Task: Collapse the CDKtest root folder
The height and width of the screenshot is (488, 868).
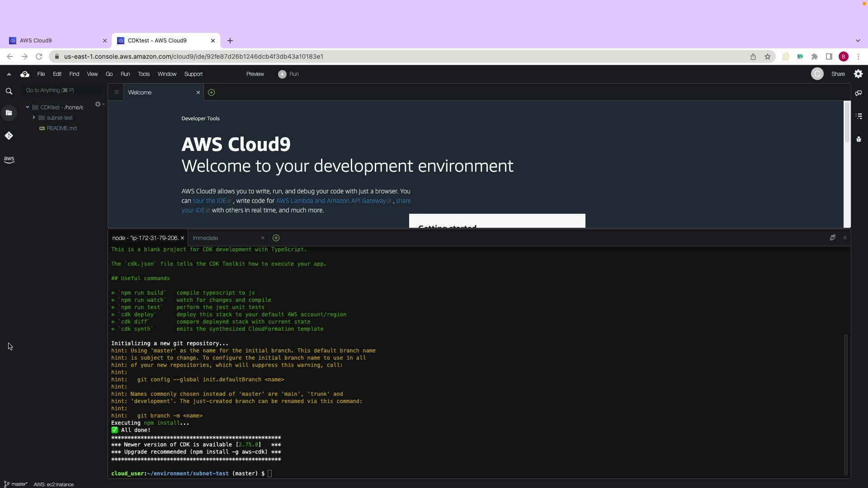Action: click(x=28, y=107)
